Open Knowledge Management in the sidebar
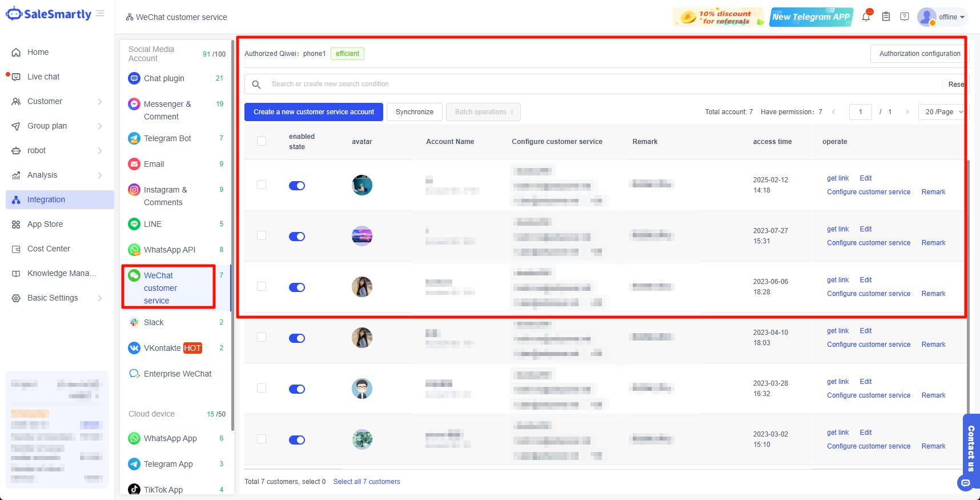This screenshot has width=980, height=500. pos(60,273)
